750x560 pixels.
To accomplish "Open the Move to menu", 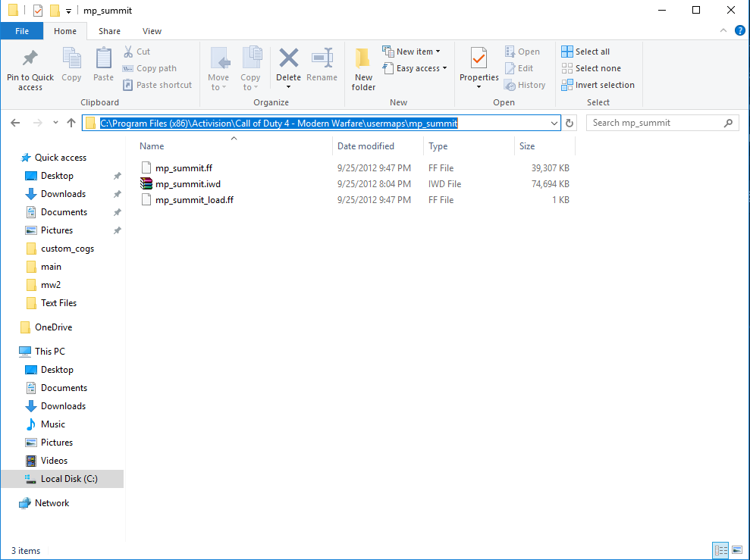I will click(x=218, y=68).
